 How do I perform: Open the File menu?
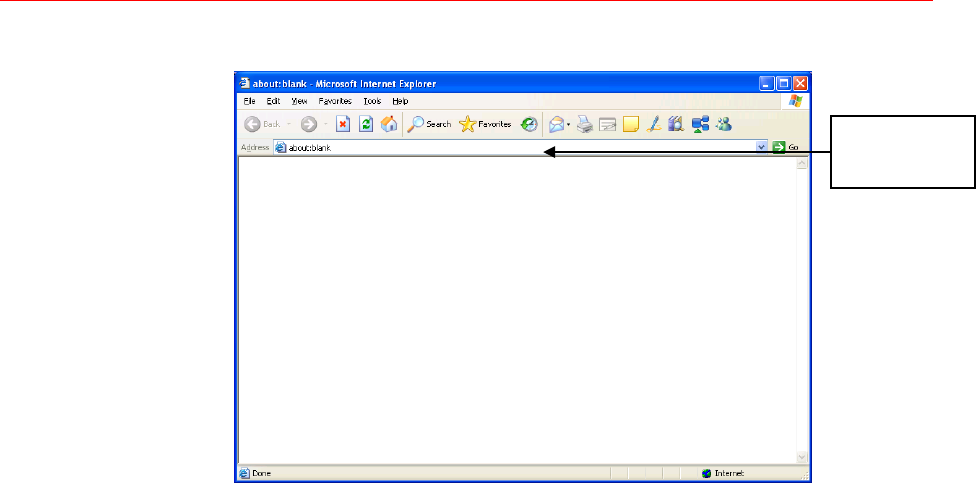pos(250,101)
